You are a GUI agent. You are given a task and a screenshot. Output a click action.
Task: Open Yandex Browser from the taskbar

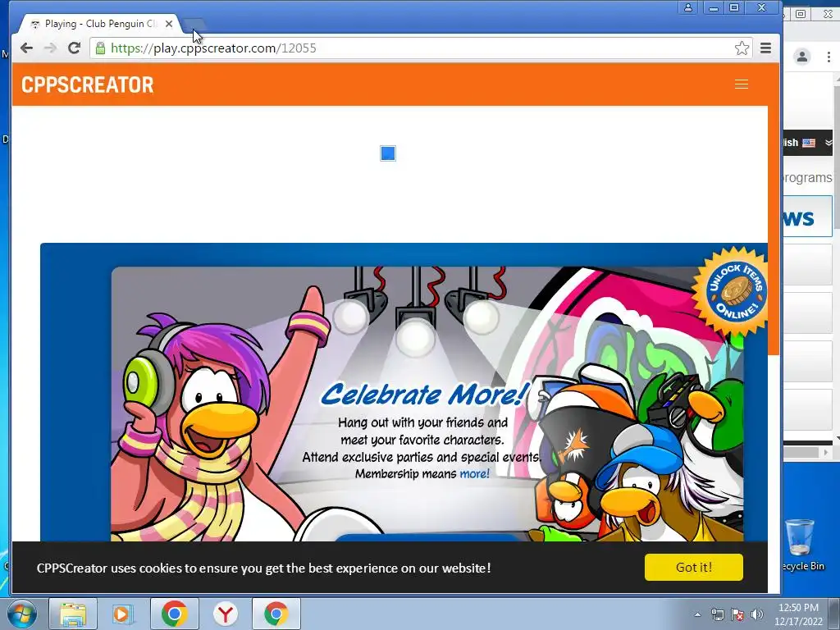225,614
